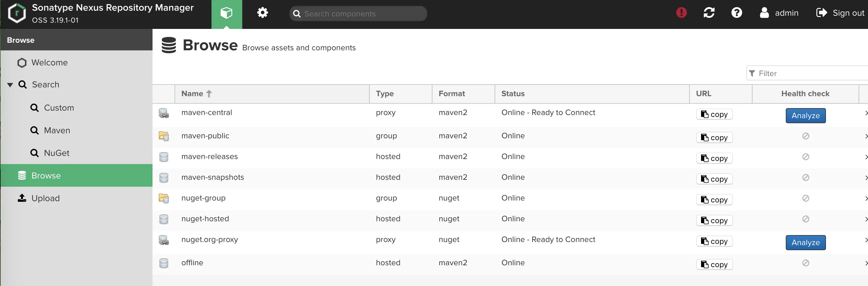Click Sign out
868x286 pixels.
(840, 13)
